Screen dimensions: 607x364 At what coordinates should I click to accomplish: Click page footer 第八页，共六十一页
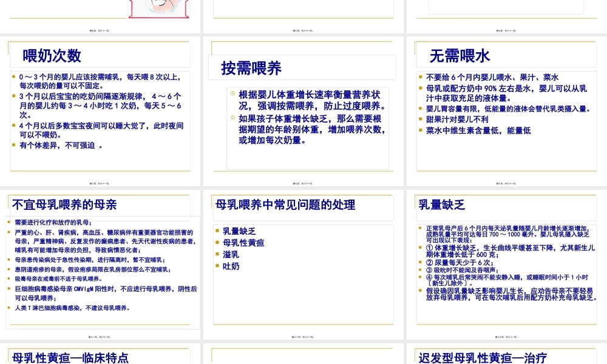click(x=99, y=182)
